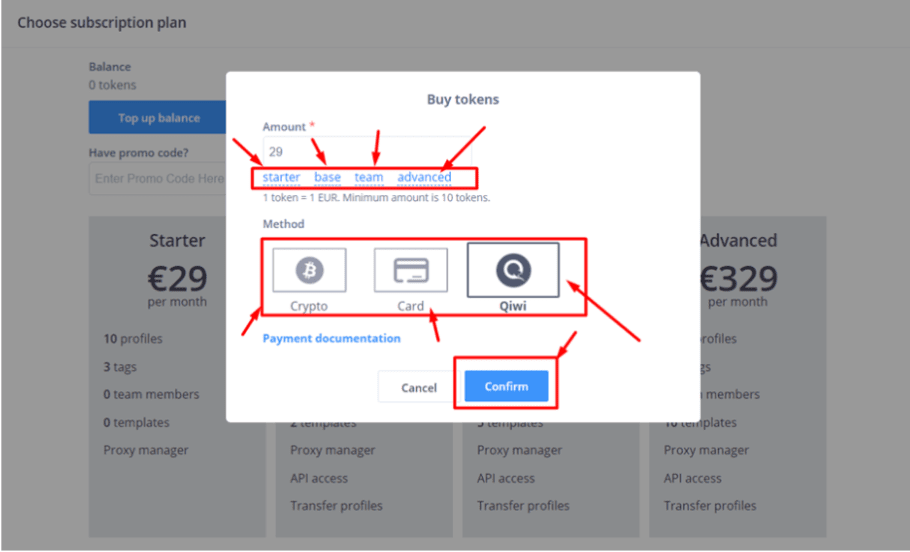This screenshot has height=552, width=910.
Task: Click the Advanced plan heading
Action: coord(738,240)
